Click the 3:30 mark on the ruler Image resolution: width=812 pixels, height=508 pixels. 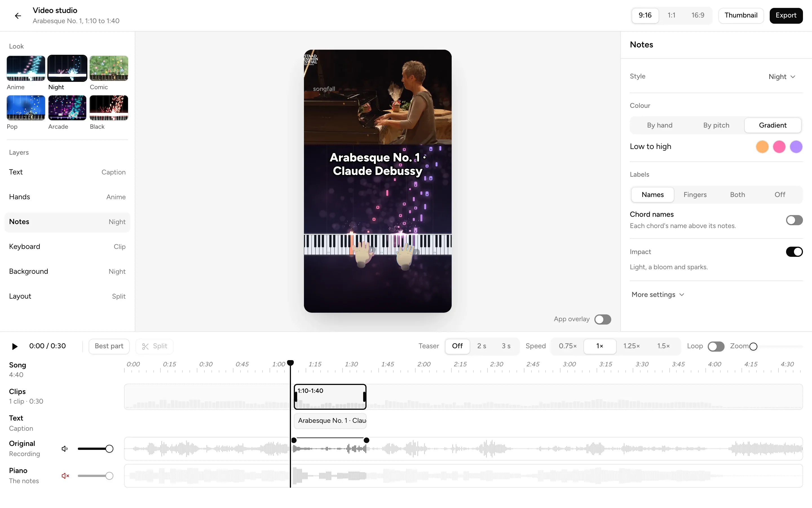642,365
